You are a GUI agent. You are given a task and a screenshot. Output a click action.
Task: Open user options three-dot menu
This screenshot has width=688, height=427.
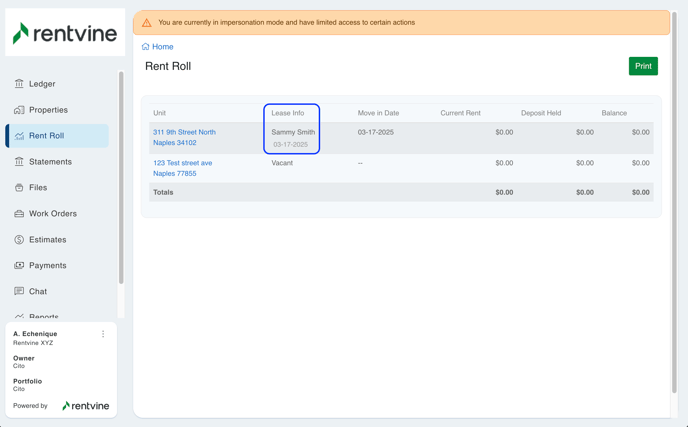coord(103,335)
